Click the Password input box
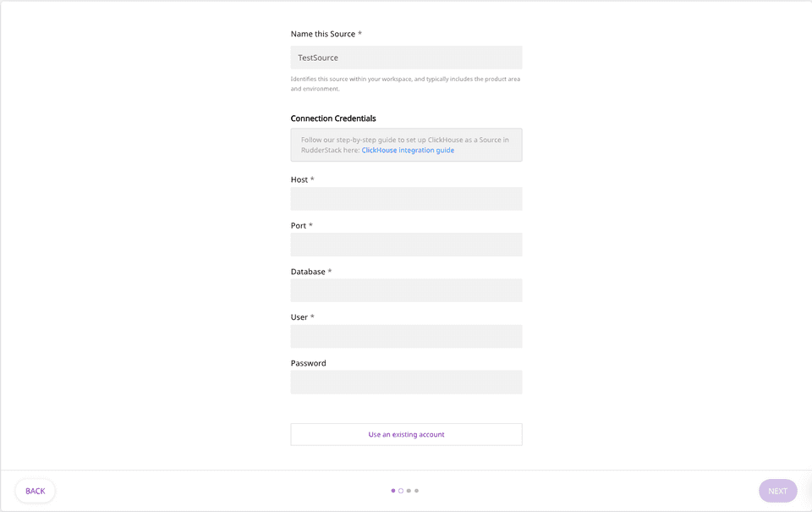 pos(406,382)
